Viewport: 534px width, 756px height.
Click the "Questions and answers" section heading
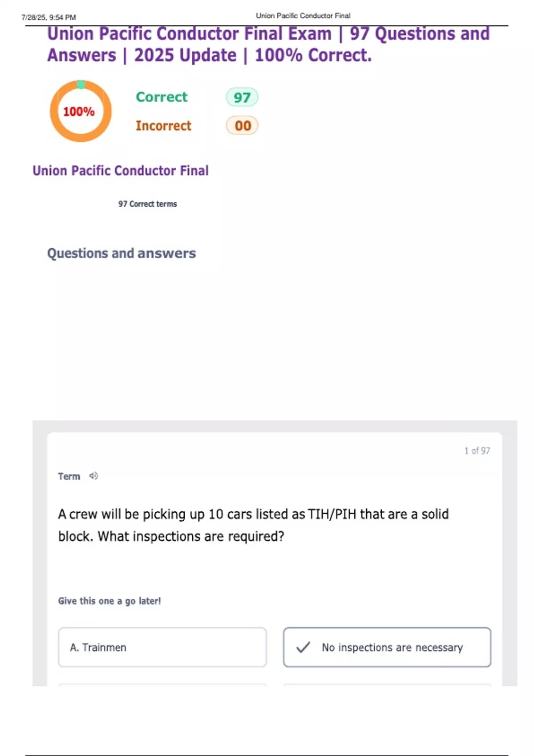tap(121, 253)
